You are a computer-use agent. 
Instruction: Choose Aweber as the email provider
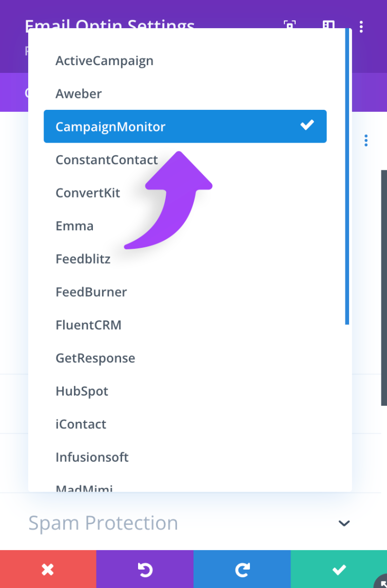pyautogui.click(x=79, y=93)
